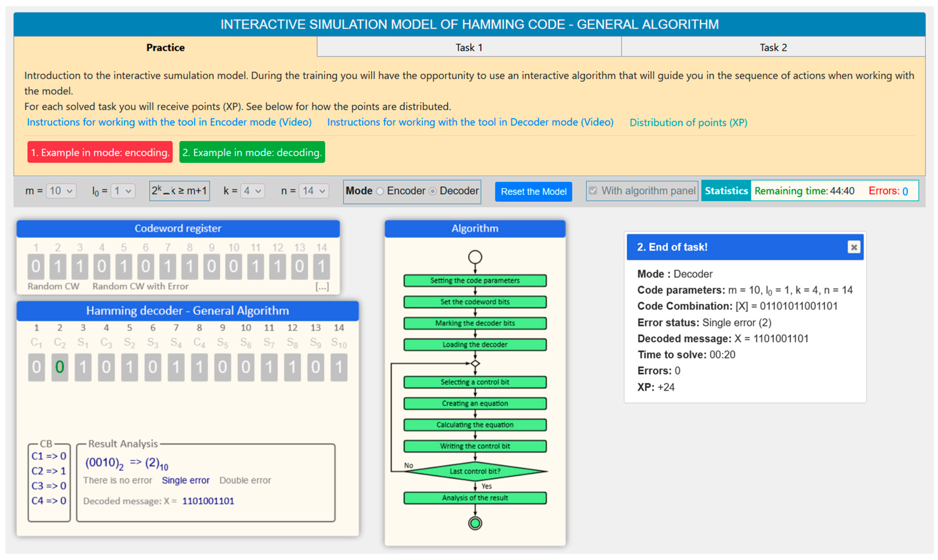Click Random CW with Error option
This screenshot has height=560, width=938.
tap(140, 286)
